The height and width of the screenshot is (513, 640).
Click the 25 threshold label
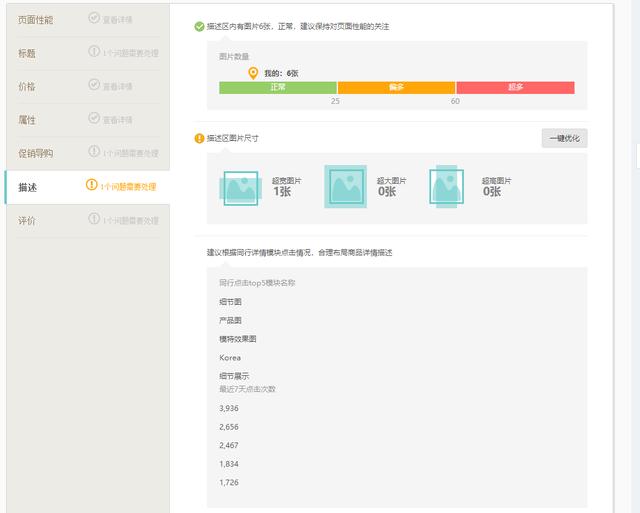coord(335,101)
